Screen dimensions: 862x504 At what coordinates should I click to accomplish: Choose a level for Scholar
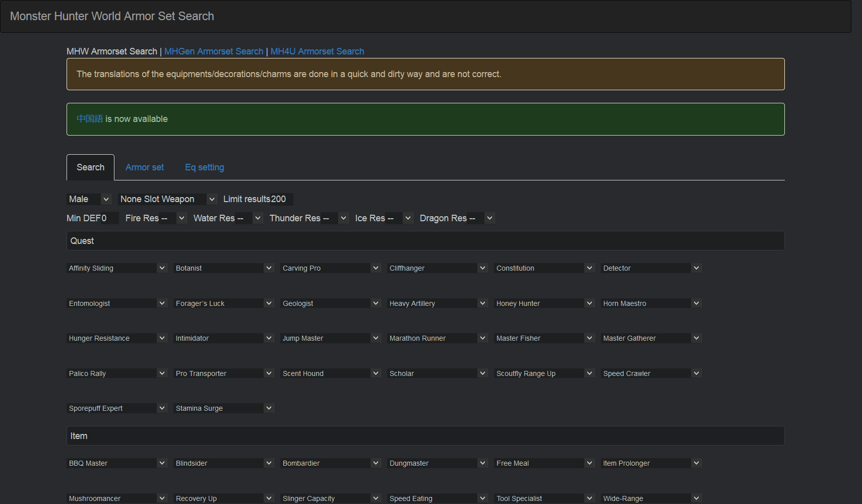[438, 373]
